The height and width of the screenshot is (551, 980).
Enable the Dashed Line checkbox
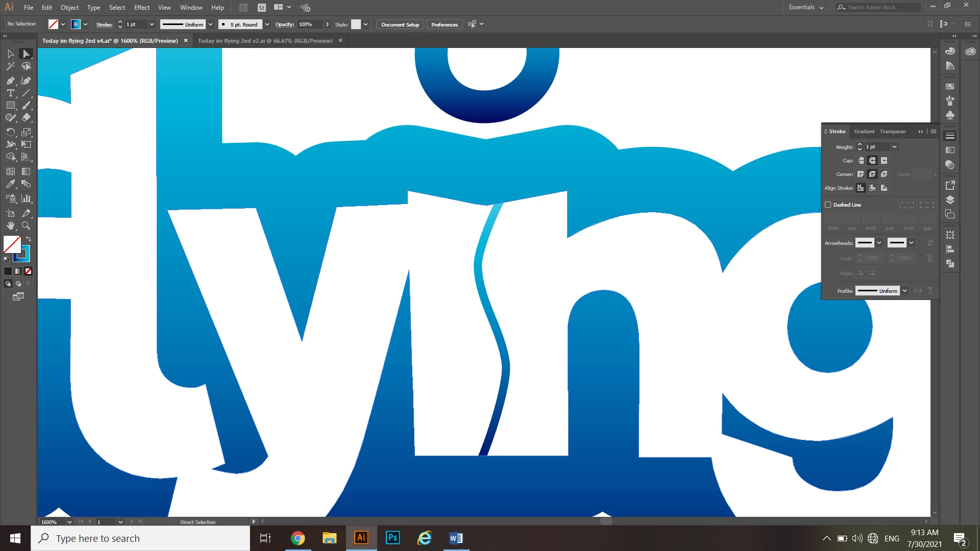[828, 205]
